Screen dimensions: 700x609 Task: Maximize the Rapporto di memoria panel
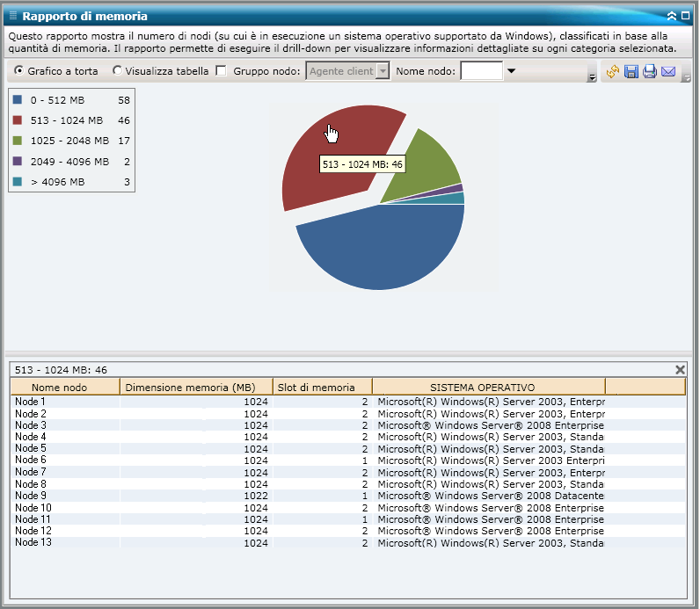tap(685, 16)
